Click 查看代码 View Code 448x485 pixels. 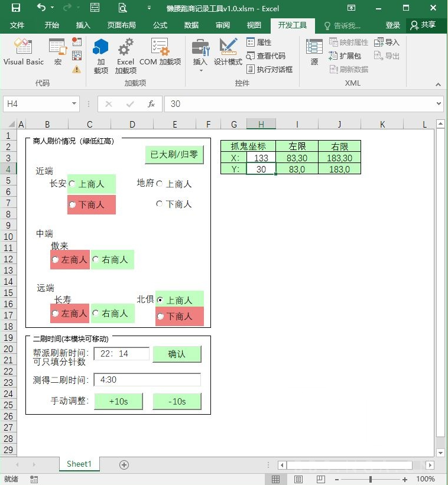click(x=266, y=56)
